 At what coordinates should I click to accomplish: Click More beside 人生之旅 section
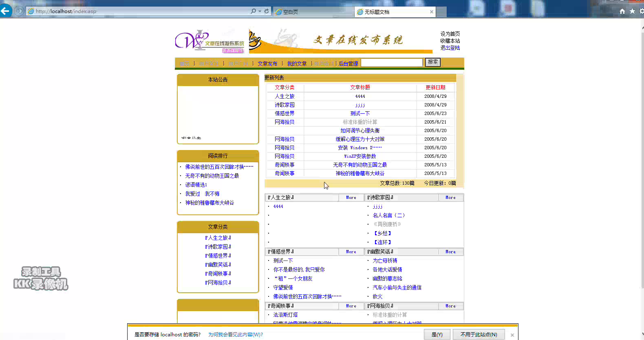tap(351, 198)
